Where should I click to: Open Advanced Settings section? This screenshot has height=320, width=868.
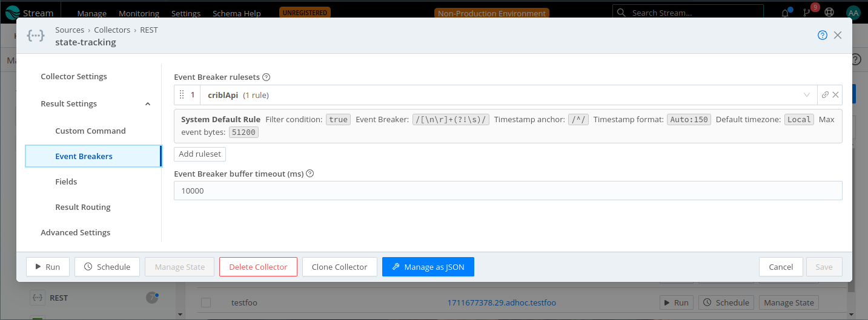(76, 232)
